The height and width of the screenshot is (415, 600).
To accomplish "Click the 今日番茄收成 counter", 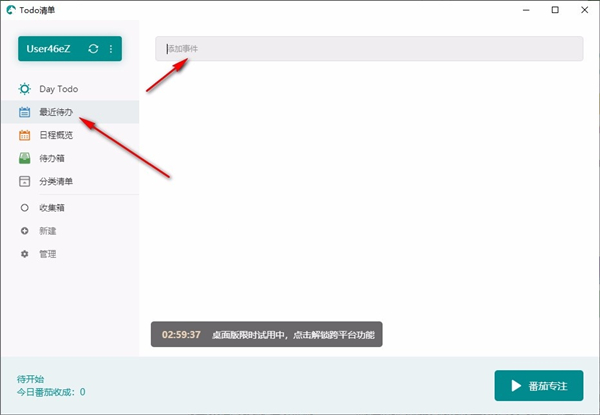I will click(x=51, y=392).
